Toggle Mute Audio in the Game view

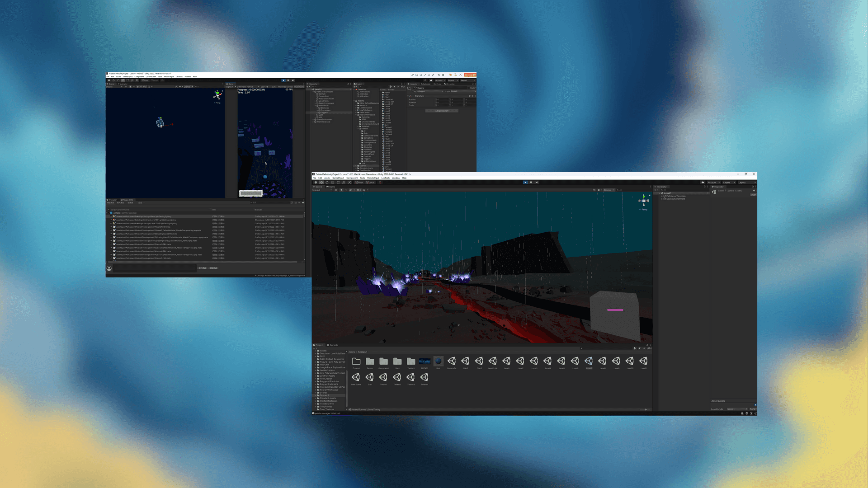click(x=299, y=87)
